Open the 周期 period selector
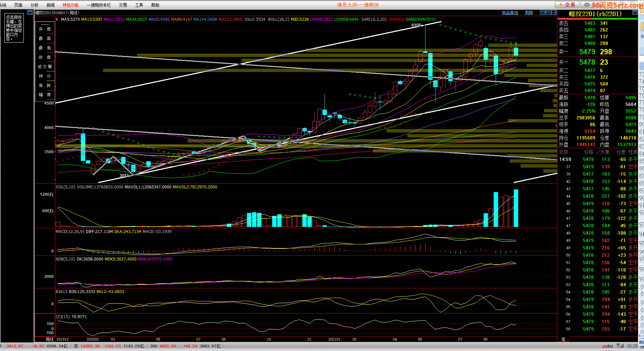644x351 pixels. [529, 13]
